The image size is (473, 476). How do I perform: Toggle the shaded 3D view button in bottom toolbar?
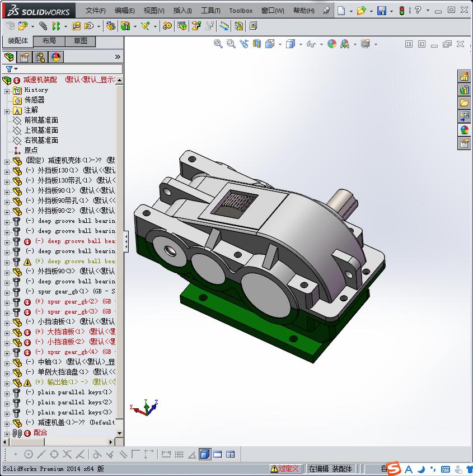point(205,454)
